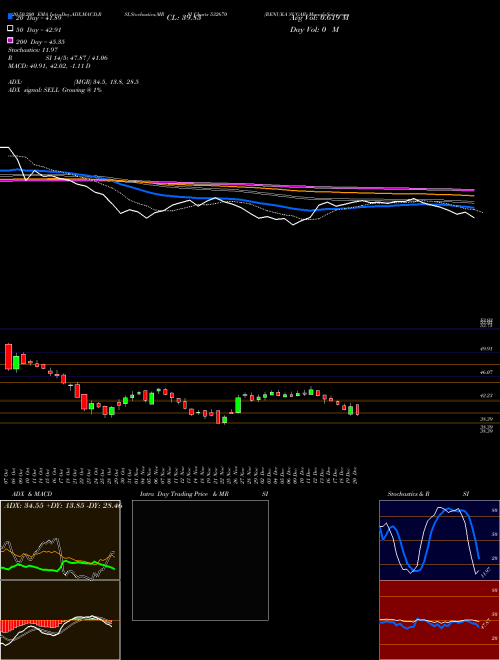Click the 11.97 stochastics value label
This screenshot has height=660, width=500.
coord(485,572)
